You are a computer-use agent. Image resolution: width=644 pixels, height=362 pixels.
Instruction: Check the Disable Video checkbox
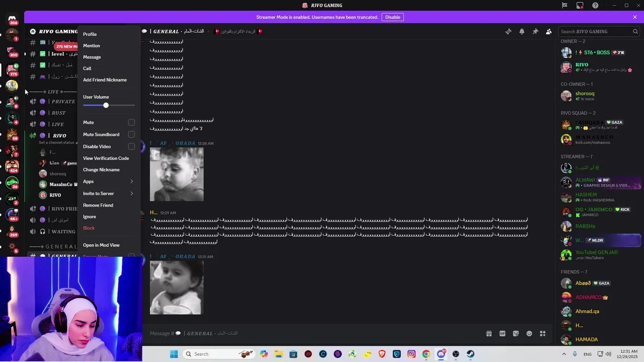point(131,147)
